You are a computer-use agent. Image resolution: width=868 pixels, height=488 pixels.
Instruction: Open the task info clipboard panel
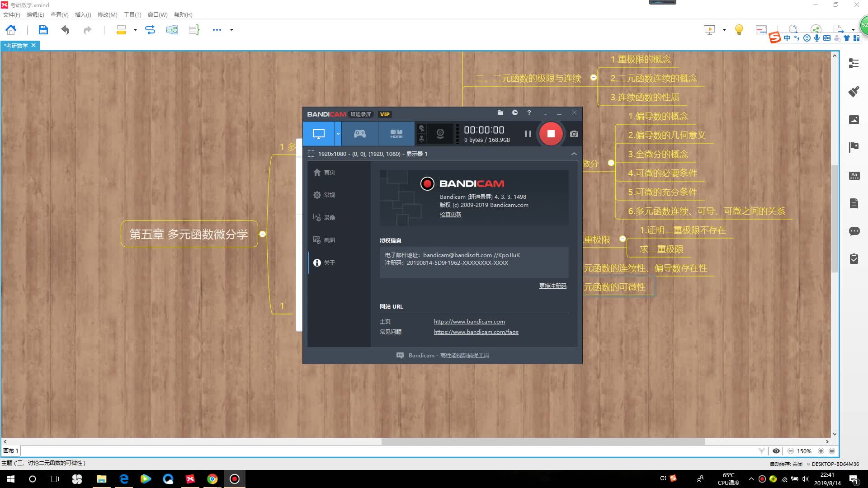coord(854,259)
